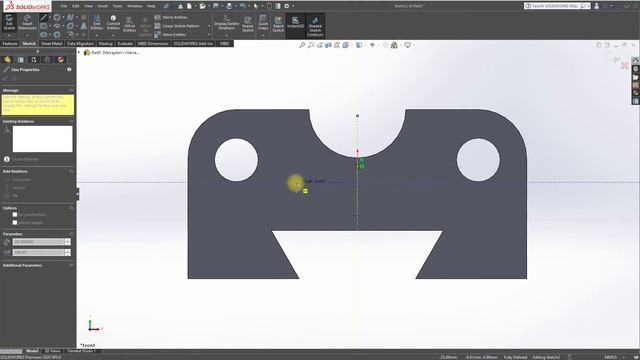This screenshot has height=360, width=640.
Task: Open View Settings monitor dropdown
Action: coord(408,45)
